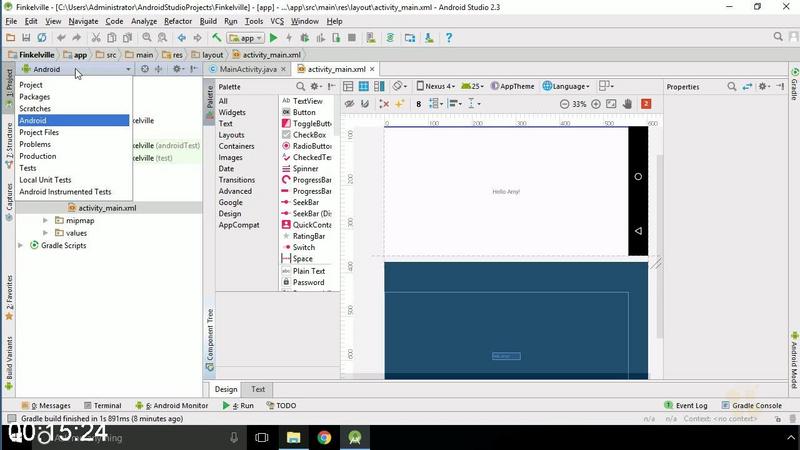
Task: Expand Gradle Scripts node
Action: (x=20, y=245)
